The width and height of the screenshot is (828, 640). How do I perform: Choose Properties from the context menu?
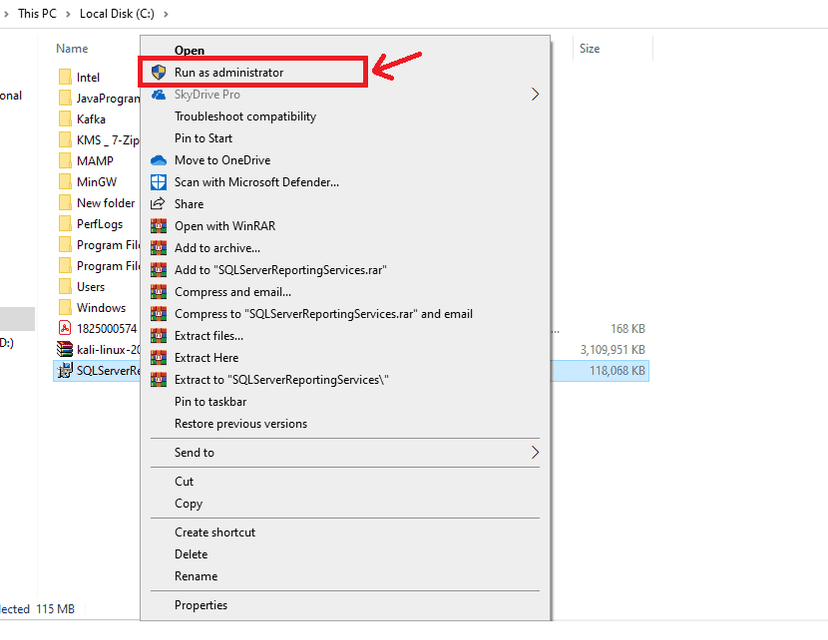tap(201, 605)
